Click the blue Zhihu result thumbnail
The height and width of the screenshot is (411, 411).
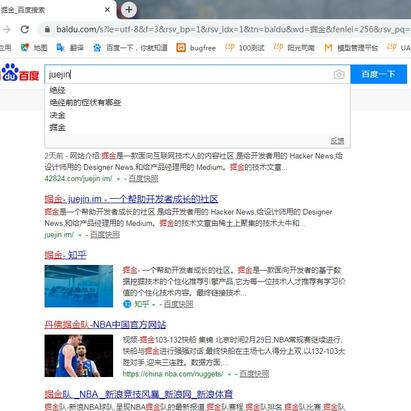[79, 286]
